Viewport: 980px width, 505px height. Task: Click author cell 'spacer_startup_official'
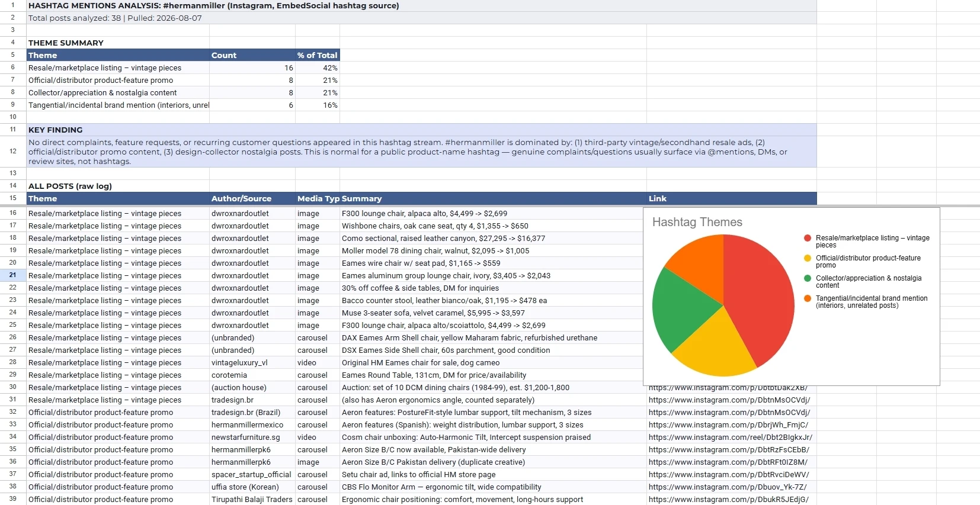[251, 474]
